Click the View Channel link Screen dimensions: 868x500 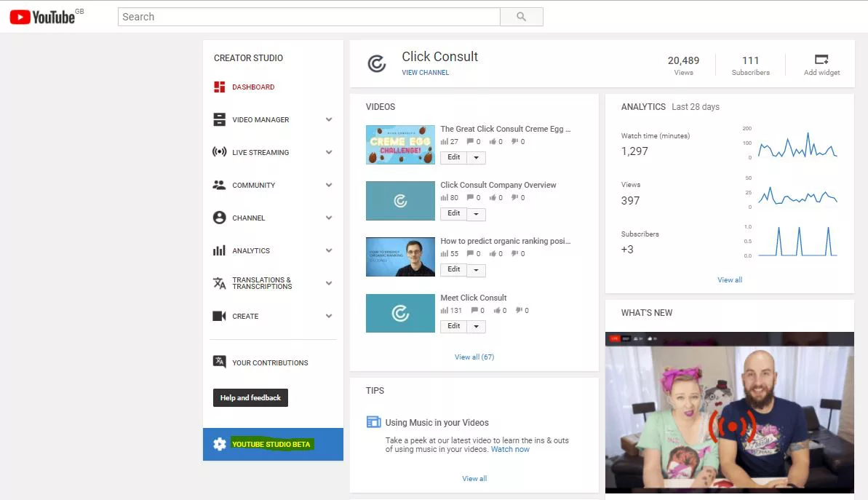pos(425,73)
